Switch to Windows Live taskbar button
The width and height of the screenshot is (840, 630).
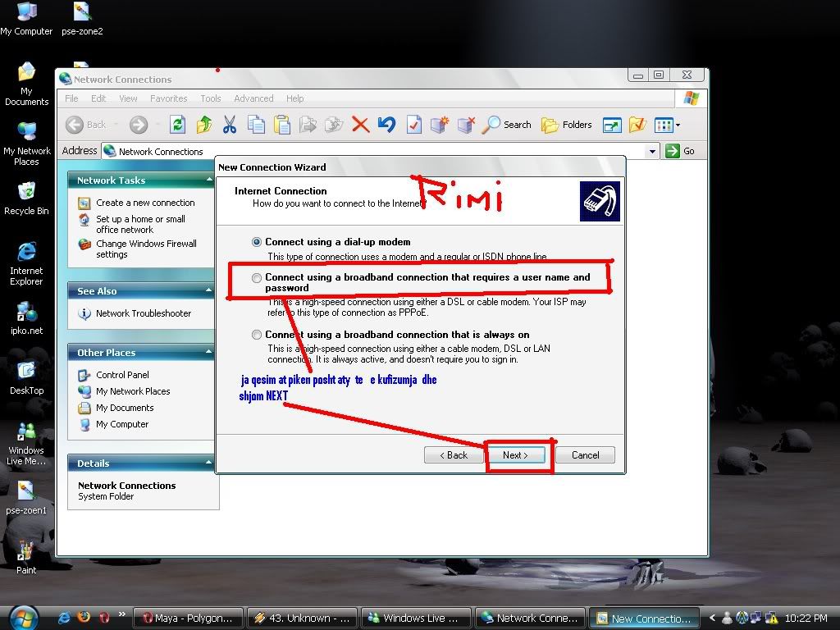tap(416, 619)
